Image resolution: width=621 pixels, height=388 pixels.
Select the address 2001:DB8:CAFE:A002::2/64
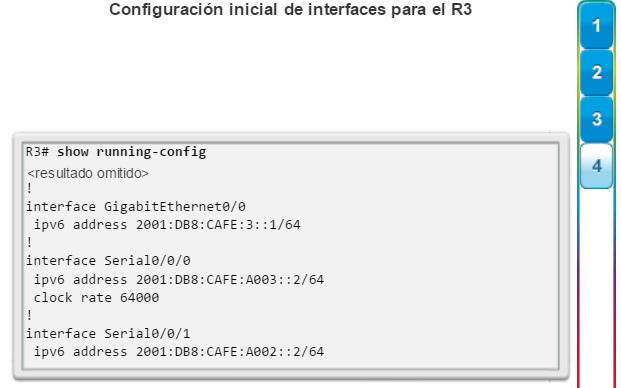tap(230, 352)
